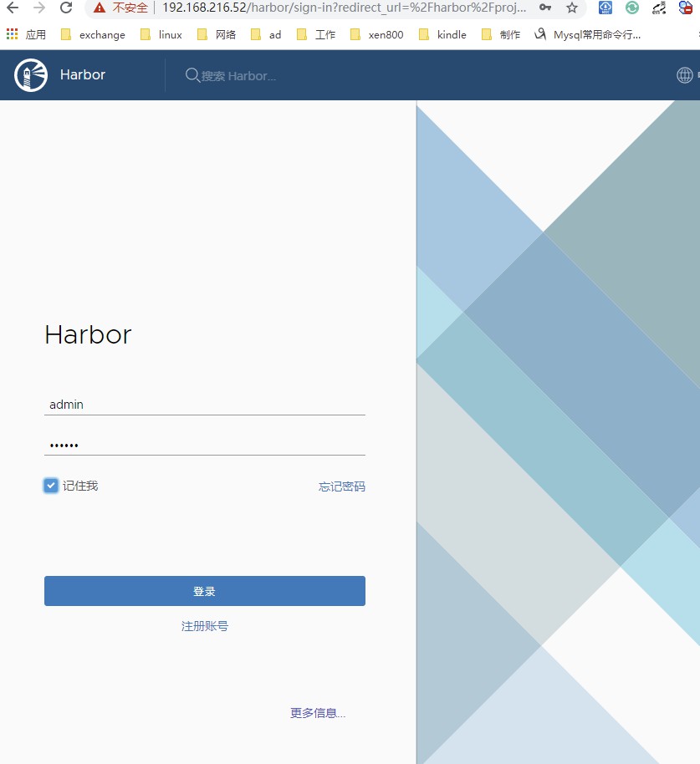Click the 忘记密码 link
The height and width of the screenshot is (764, 700).
point(342,486)
